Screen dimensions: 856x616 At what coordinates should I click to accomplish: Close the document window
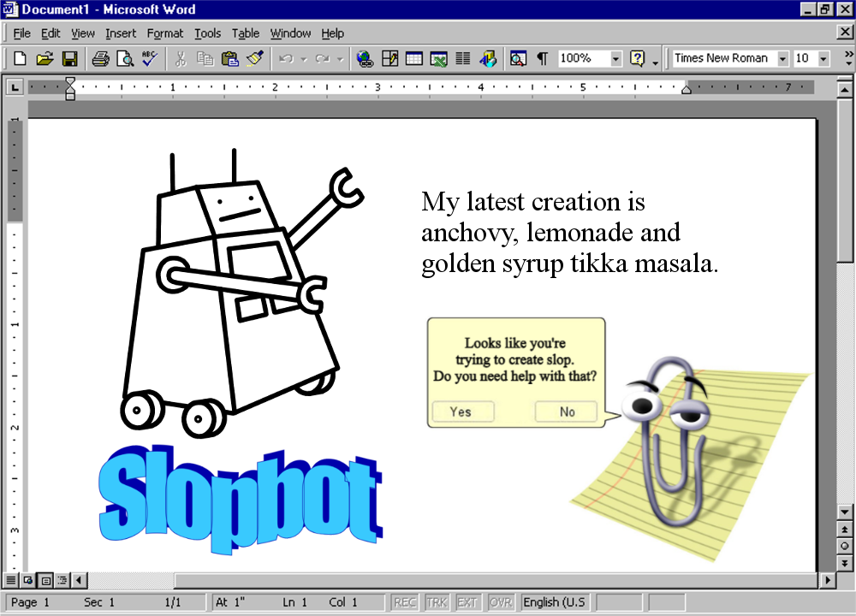click(x=844, y=33)
